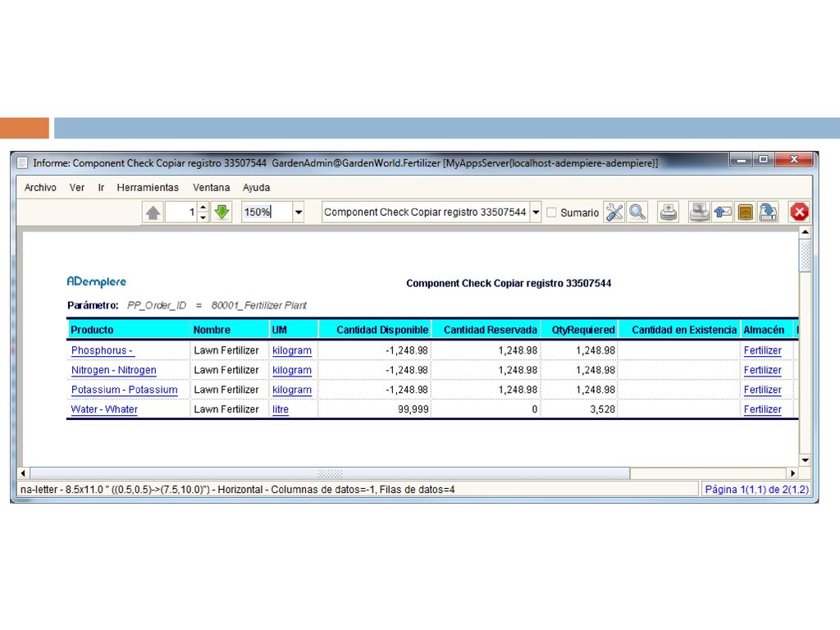Click the vertical scrollbar thumb
The height and width of the screenshot is (630, 840).
pyautogui.click(x=805, y=256)
